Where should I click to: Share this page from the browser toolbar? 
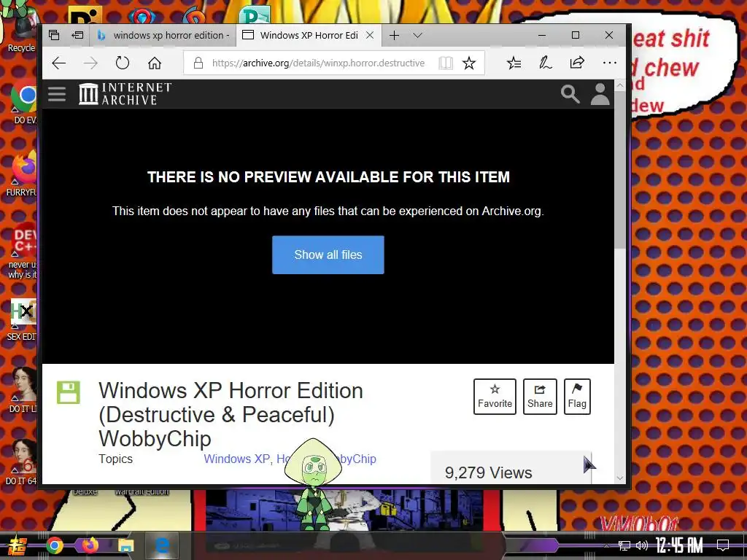pos(577,63)
